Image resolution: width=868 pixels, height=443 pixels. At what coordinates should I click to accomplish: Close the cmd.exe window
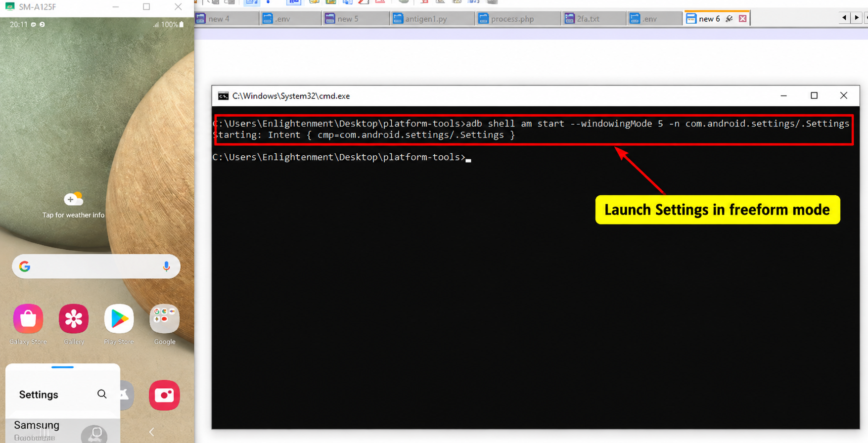844,95
